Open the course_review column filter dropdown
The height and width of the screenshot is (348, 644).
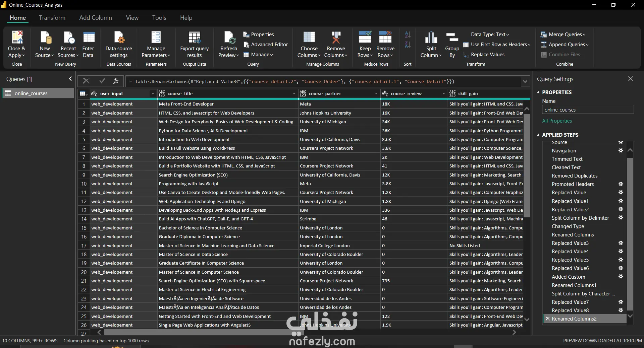click(x=444, y=93)
